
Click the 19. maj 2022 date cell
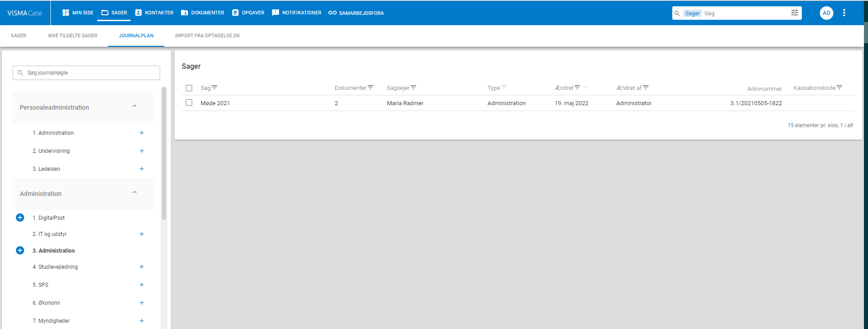coord(571,103)
